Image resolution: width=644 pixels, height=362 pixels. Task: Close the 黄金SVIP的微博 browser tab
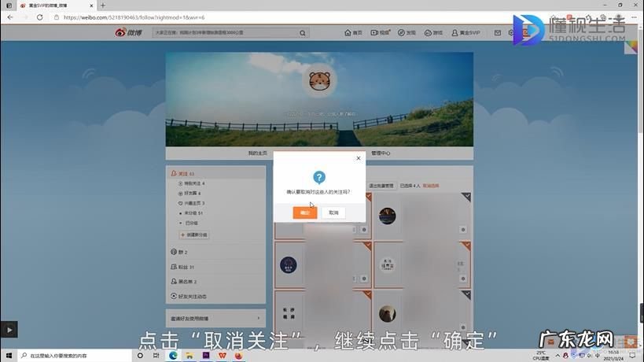pos(91,6)
